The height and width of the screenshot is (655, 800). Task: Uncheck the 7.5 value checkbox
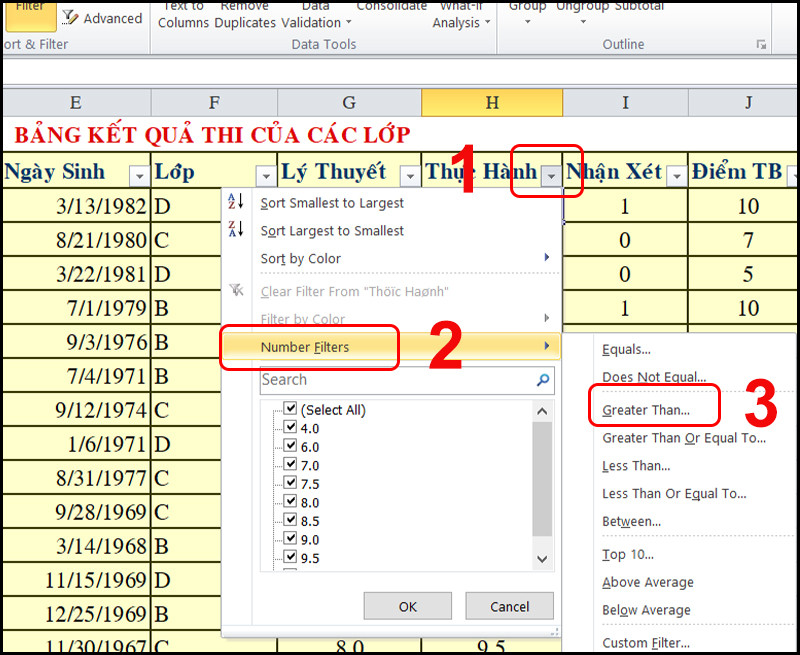point(291,484)
